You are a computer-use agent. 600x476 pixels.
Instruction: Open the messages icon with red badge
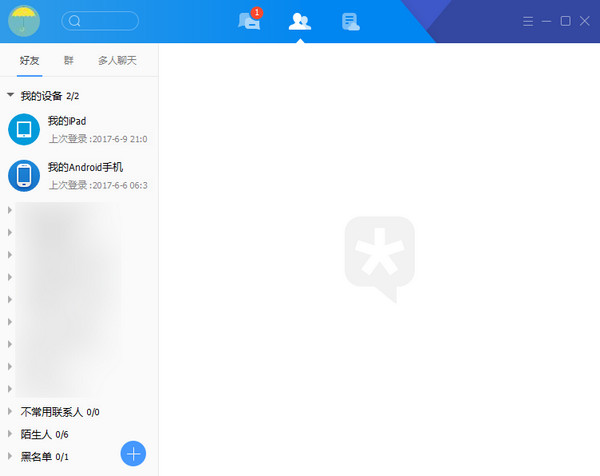pos(249,21)
